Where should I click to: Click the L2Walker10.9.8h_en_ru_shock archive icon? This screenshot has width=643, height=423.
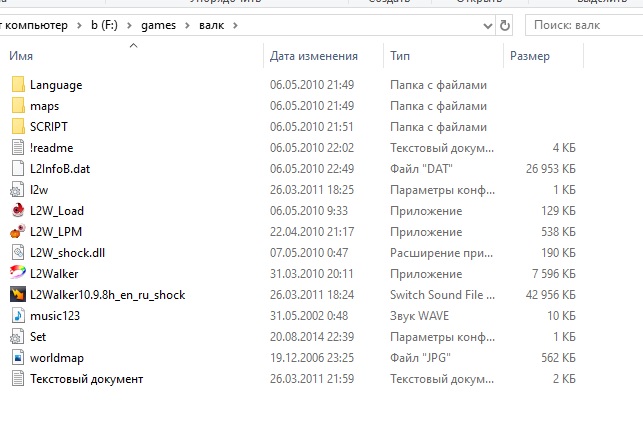18,294
